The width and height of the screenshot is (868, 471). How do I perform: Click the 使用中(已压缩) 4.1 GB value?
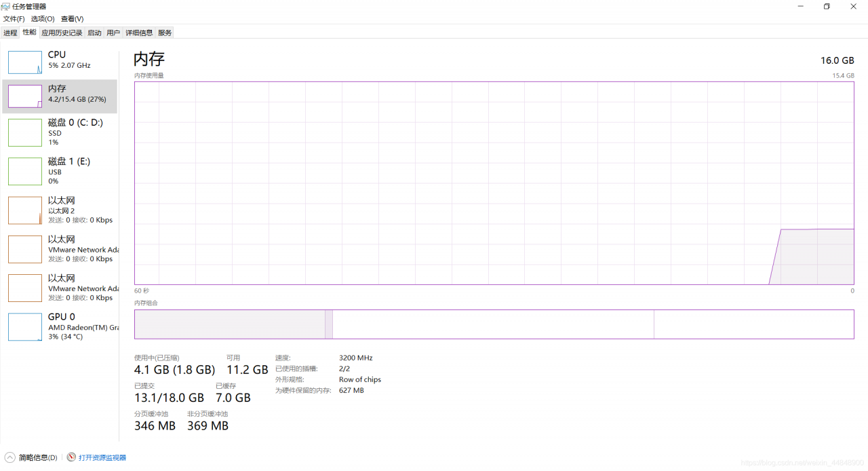[174, 370]
